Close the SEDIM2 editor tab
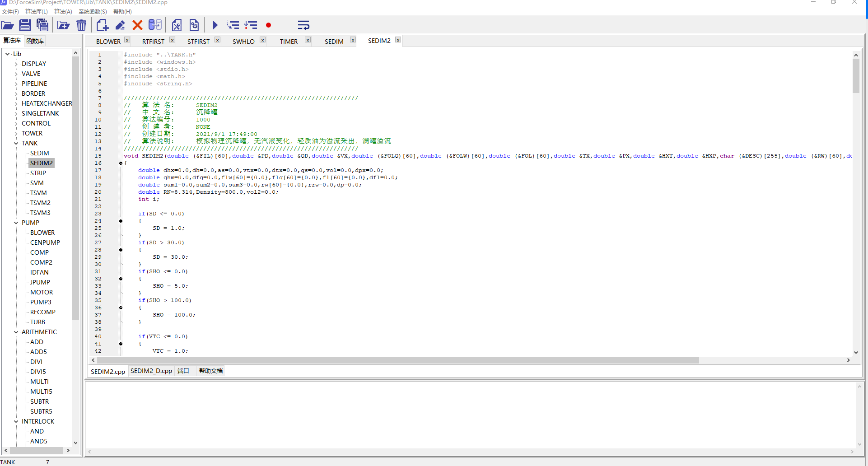This screenshot has height=466, width=868. (398, 40)
